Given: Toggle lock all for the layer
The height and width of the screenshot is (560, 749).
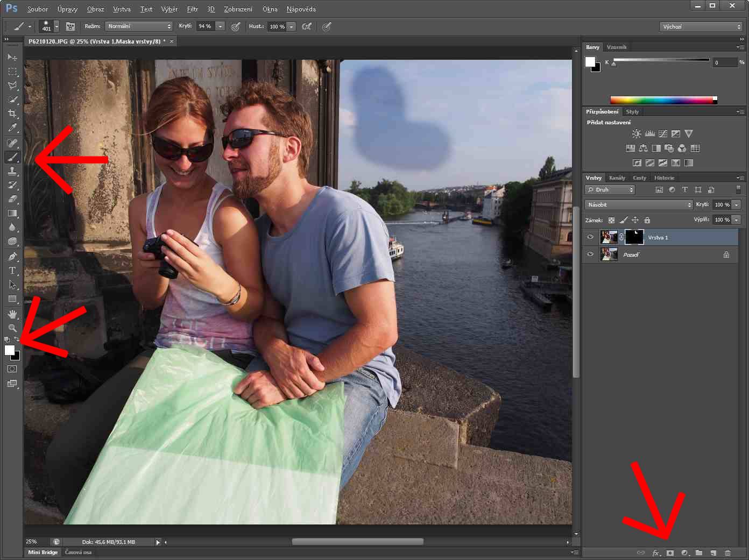Looking at the screenshot, I should coord(647,220).
